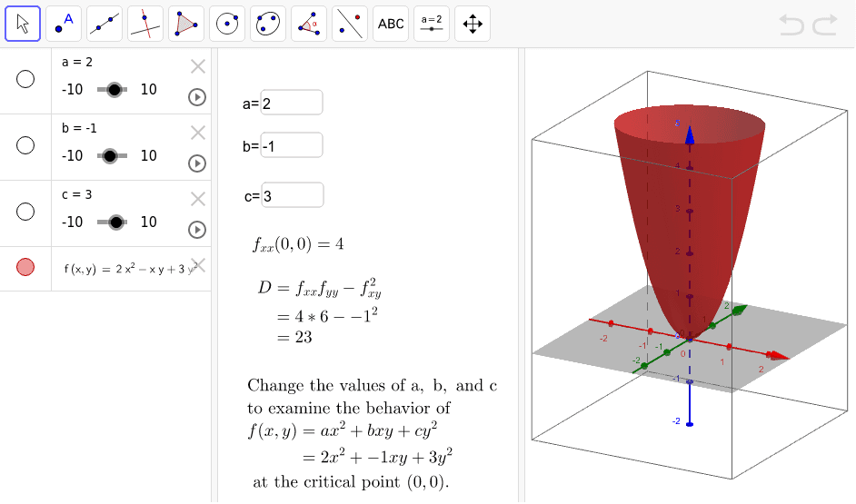This screenshot has height=504, width=856.
Task: Select the Circle with center tool
Action: pyautogui.click(x=227, y=24)
